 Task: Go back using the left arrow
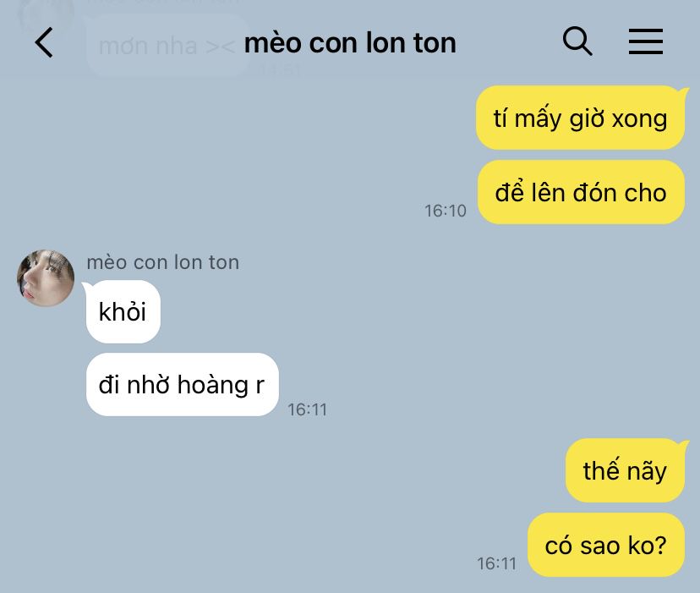coord(44,42)
